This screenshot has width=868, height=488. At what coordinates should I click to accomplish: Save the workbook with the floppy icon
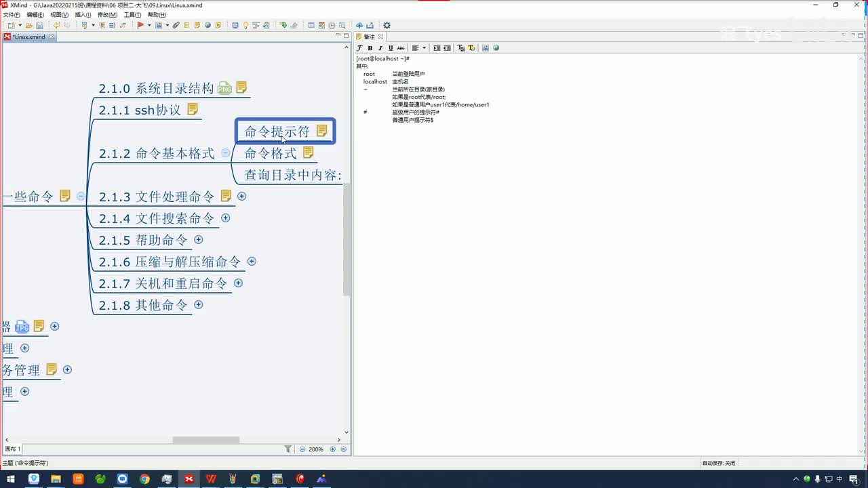[x=40, y=26]
